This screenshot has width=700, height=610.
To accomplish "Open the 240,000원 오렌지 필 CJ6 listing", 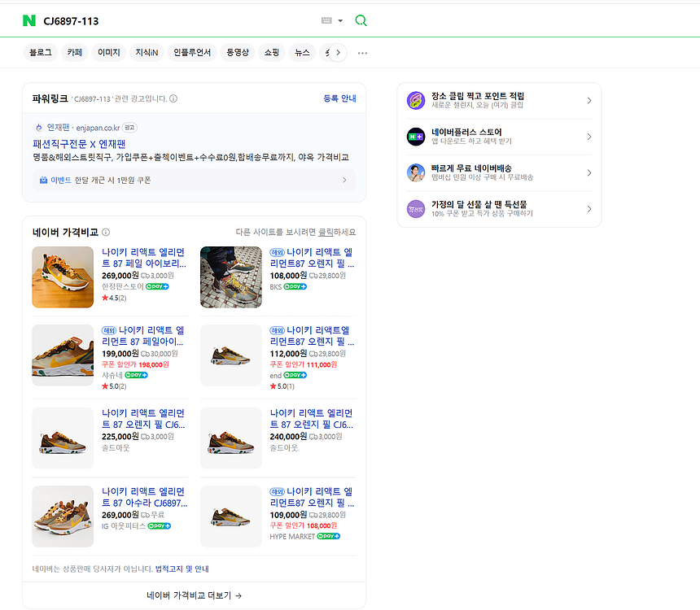I will tap(311, 419).
